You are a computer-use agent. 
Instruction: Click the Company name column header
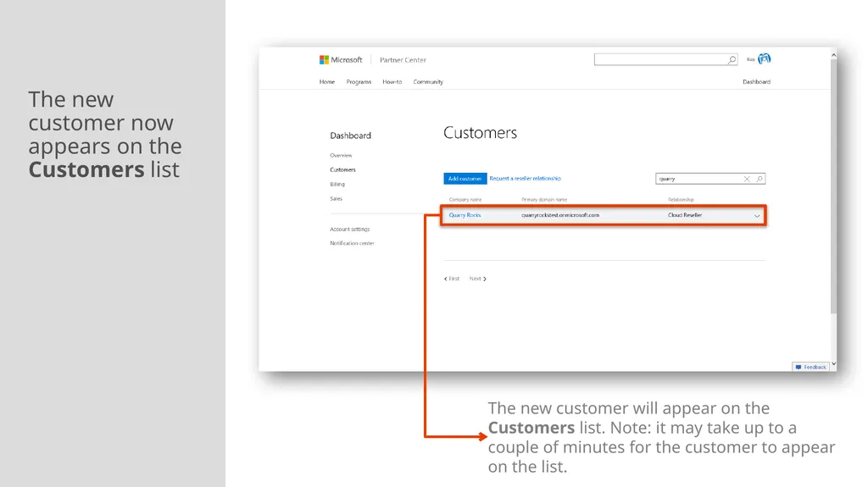point(465,200)
